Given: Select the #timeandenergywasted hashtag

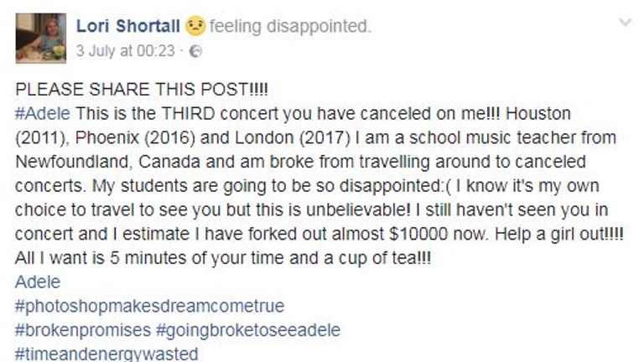Looking at the screenshot, I should pyautogui.click(x=106, y=354).
